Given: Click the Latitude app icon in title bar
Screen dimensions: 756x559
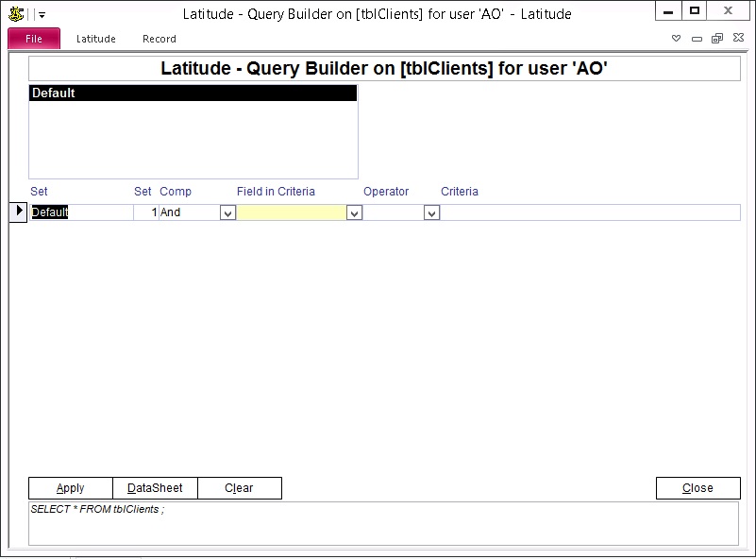Looking at the screenshot, I should 15,13.
